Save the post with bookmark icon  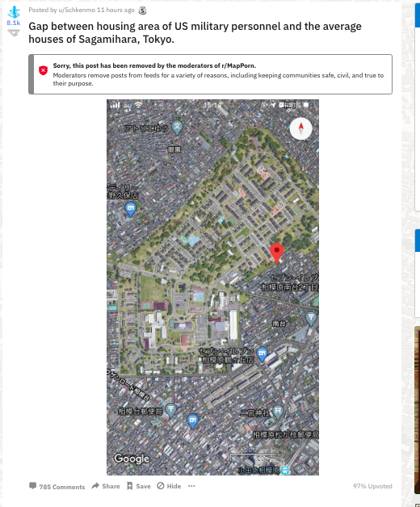139,486
